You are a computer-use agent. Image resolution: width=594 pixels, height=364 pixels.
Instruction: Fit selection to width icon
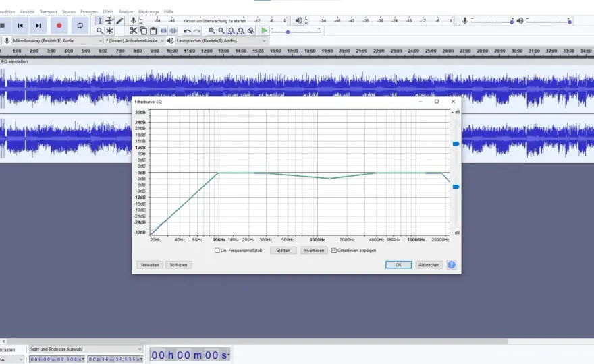click(x=231, y=30)
